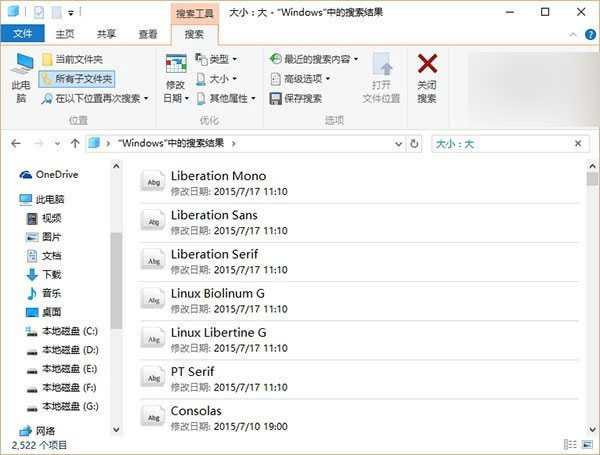Click the Properties quick access icon
This screenshot has width=600, height=455.
39,12
